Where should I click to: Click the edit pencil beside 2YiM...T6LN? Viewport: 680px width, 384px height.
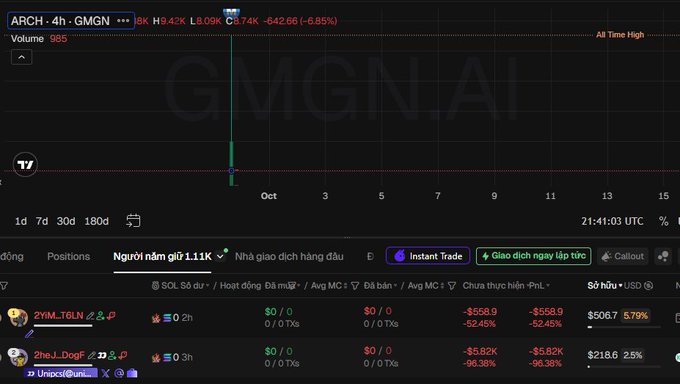click(x=90, y=316)
